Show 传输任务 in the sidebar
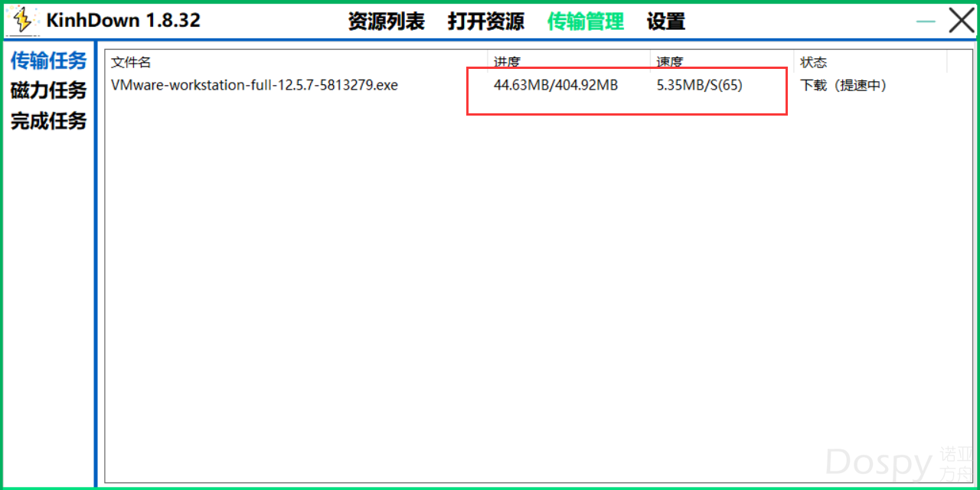 coord(48,60)
